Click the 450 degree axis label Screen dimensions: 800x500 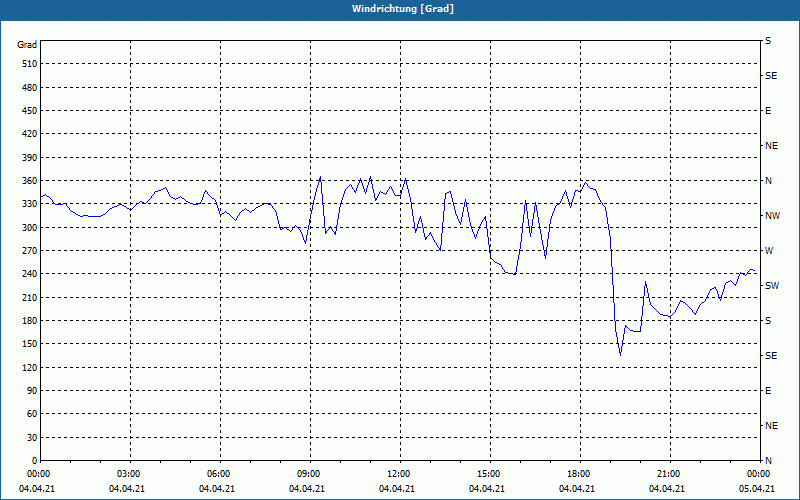30,111
